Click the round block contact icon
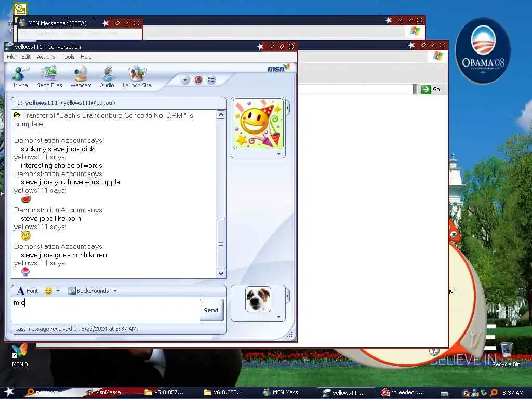The image size is (532, 399). 198,80
